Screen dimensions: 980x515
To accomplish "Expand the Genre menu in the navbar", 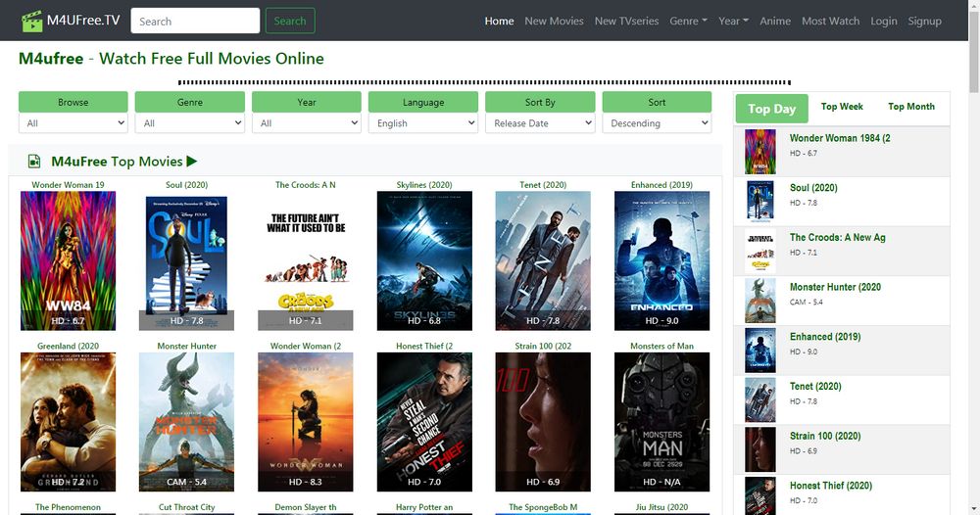I will [x=688, y=21].
